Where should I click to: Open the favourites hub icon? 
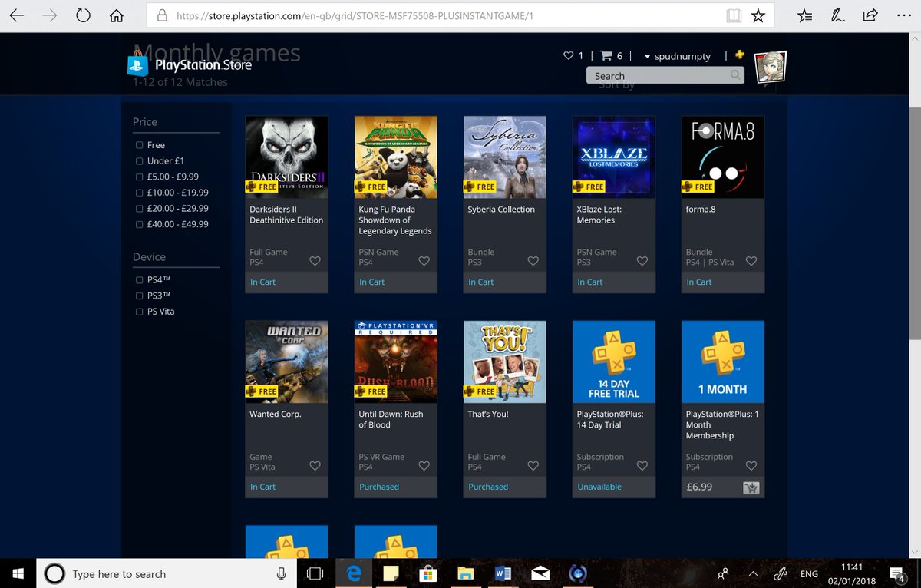coord(804,15)
